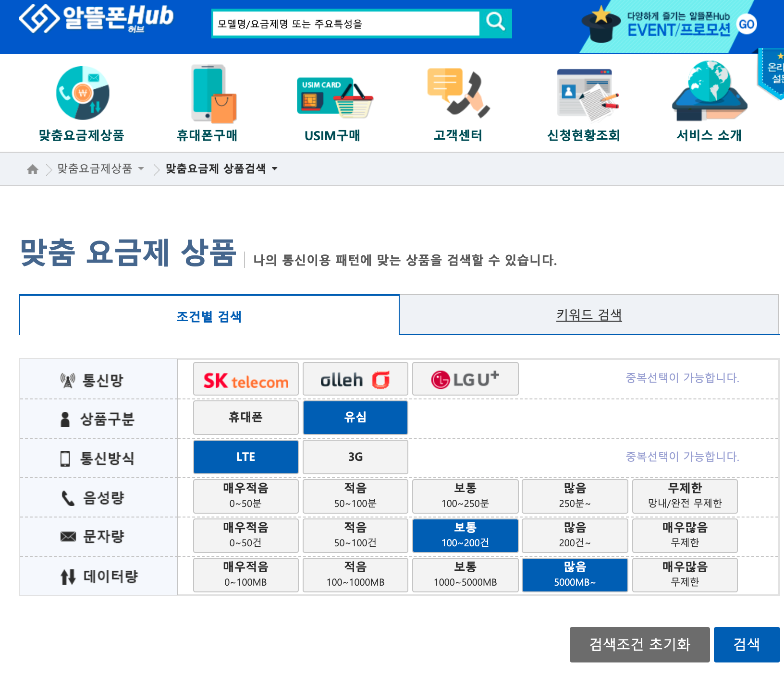This screenshot has width=784, height=674.
Task: Click the EVENT/프로모션 GO circle
Action: [747, 24]
